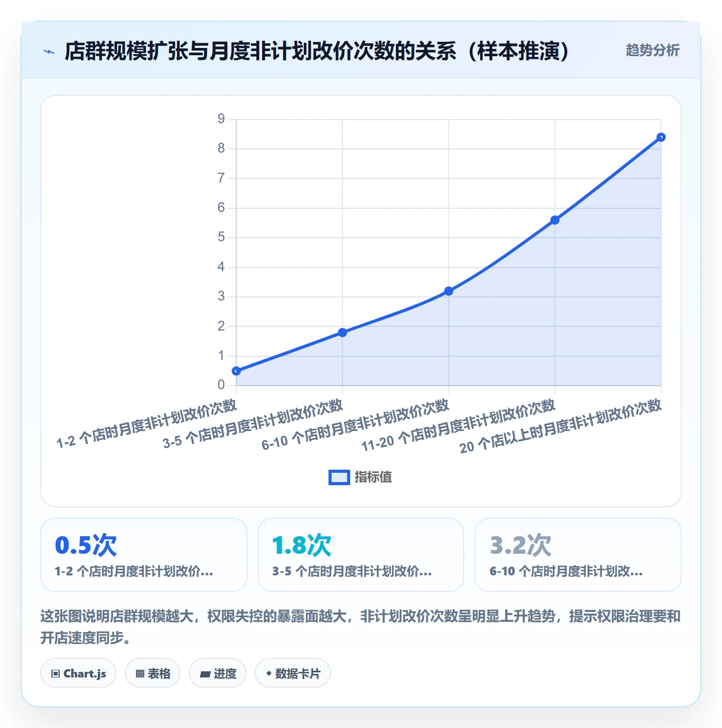The image size is (722, 728).
Task: Click the diamond icon on 数据卡片 chip
Action: 269,673
